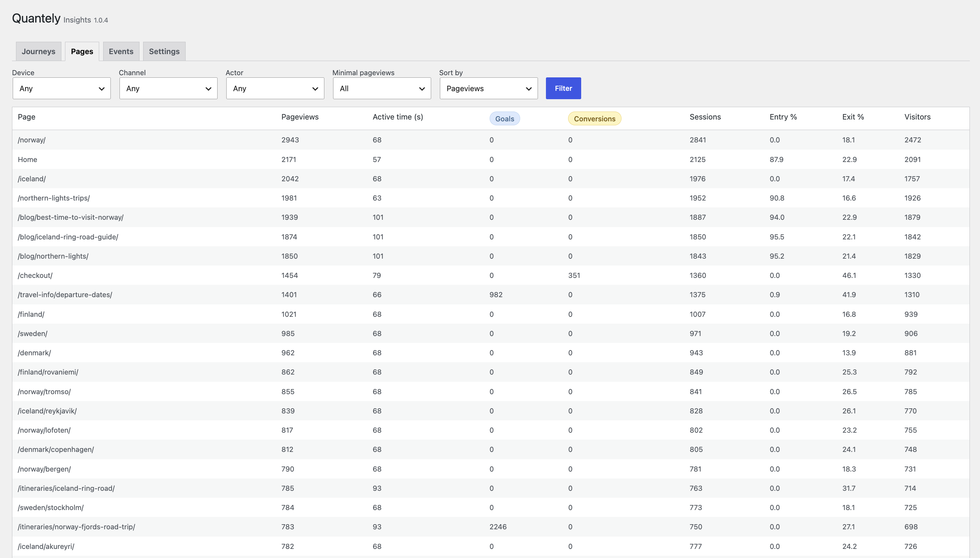Click the 46.1 exit percentage for /checkout/
980x558 pixels.
pos(849,276)
